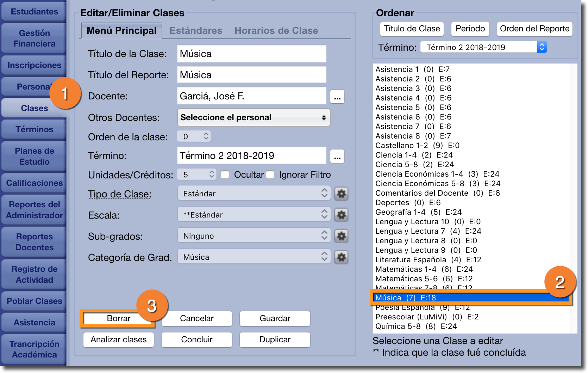Screen dimensions: 588x373
Task: Switch to the Estándares tab
Action: 196,31
